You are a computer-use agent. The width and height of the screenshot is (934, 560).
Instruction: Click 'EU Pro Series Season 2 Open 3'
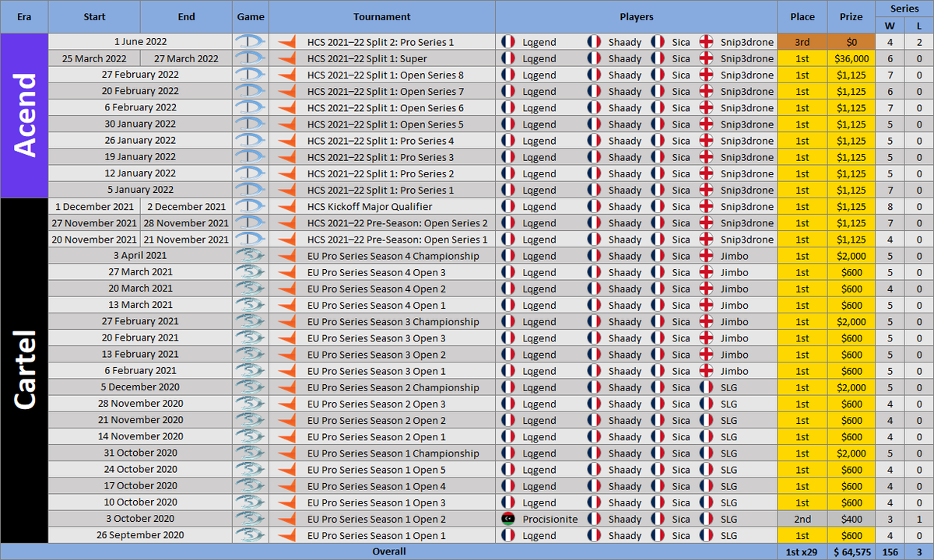[377, 404]
